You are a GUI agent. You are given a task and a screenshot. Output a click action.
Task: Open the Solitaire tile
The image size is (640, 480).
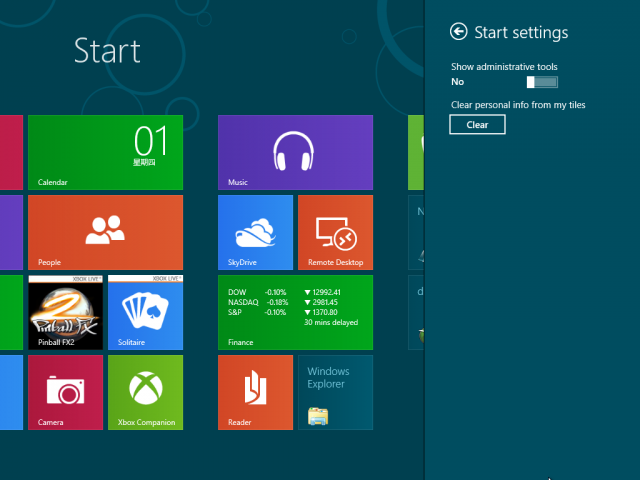145,312
